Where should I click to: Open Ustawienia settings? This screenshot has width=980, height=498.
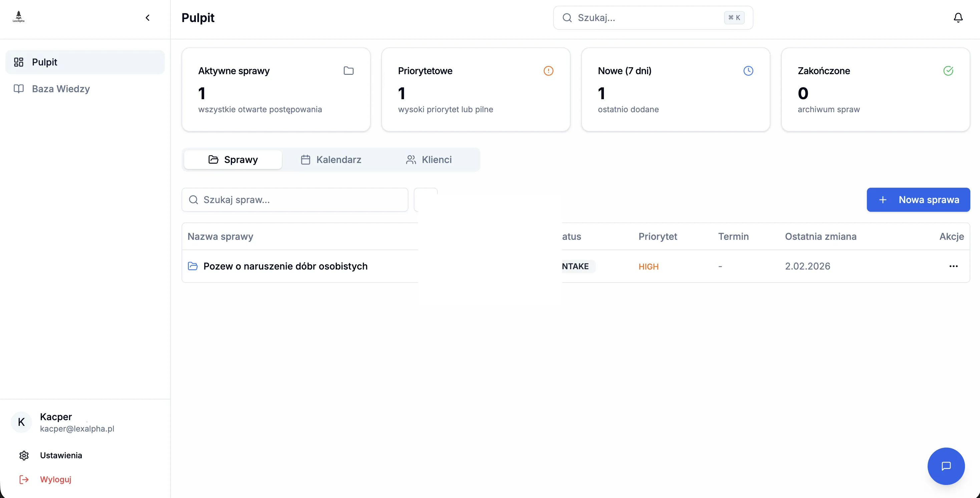coord(61,455)
